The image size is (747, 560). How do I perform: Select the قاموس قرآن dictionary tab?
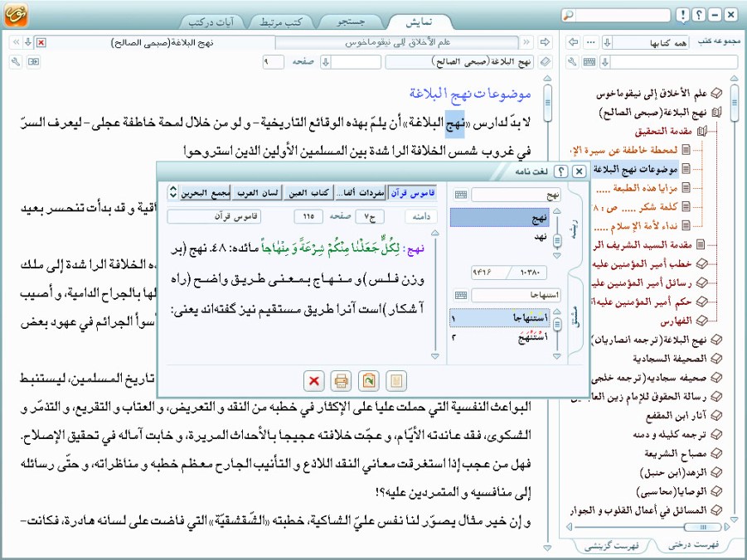click(413, 192)
